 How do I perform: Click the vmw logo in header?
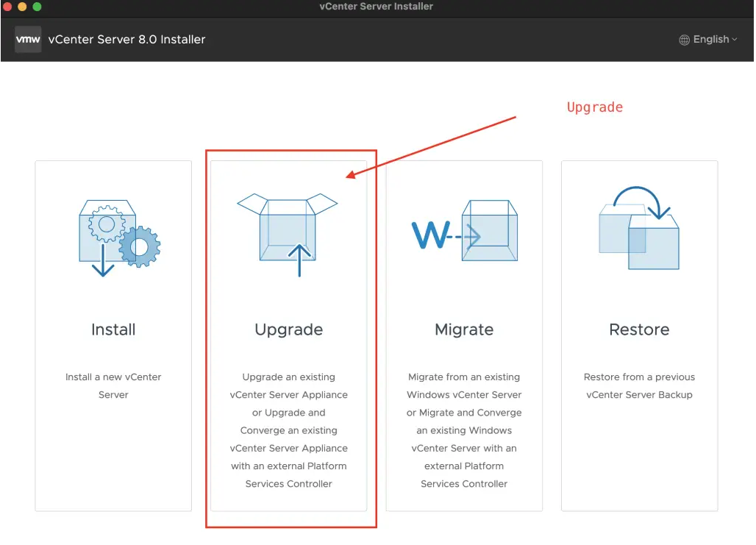tap(28, 40)
